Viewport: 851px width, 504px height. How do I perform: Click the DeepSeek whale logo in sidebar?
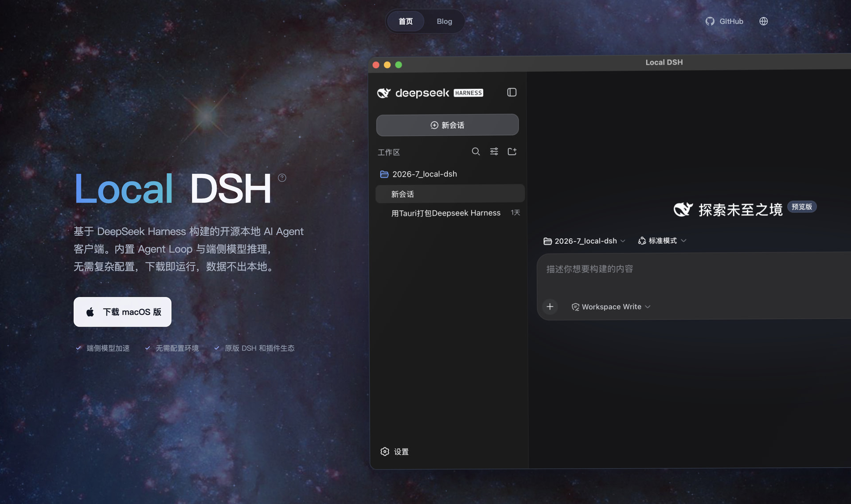[x=384, y=93]
